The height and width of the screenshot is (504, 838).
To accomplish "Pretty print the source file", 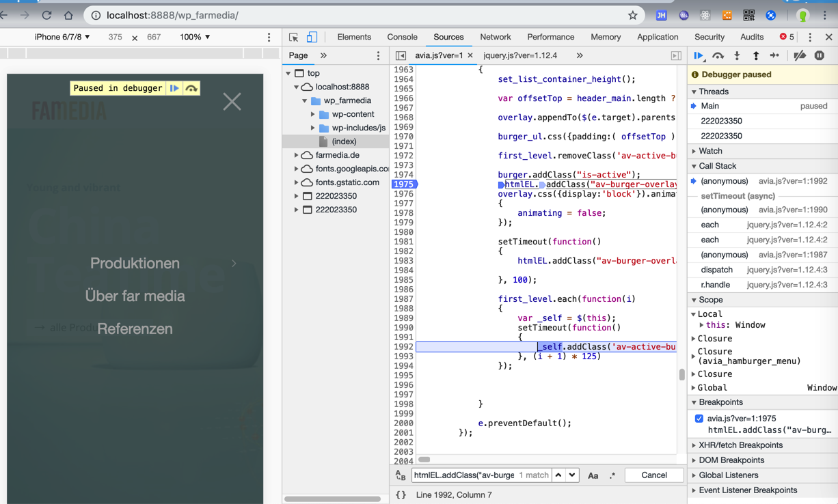I will pyautogui.click(x=401, y=494).
